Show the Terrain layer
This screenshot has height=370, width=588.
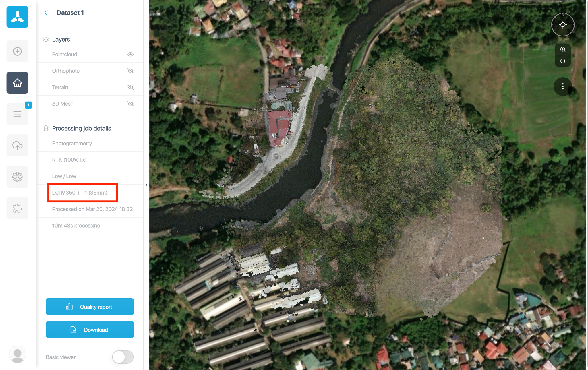pyautogui.click(x=131, y=87)
